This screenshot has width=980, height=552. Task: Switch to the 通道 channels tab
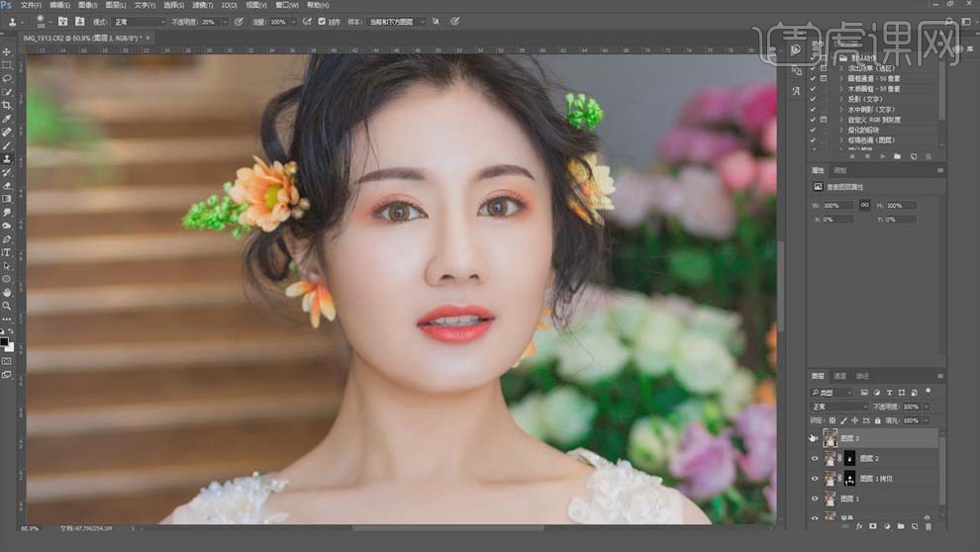tap(840, 376)
